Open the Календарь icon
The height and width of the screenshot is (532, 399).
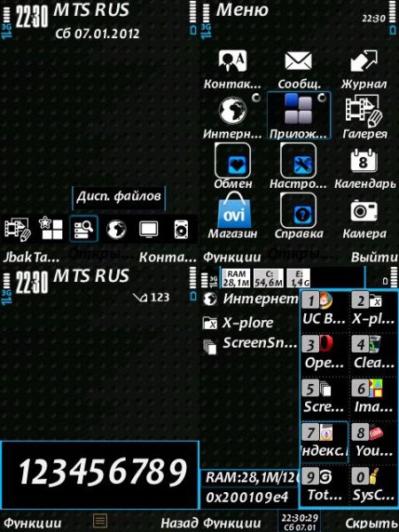point(364,160)
